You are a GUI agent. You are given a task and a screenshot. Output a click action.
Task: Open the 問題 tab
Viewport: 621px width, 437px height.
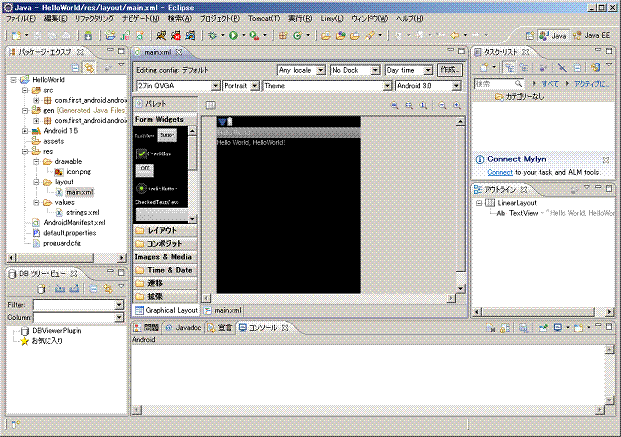point(147,328)
